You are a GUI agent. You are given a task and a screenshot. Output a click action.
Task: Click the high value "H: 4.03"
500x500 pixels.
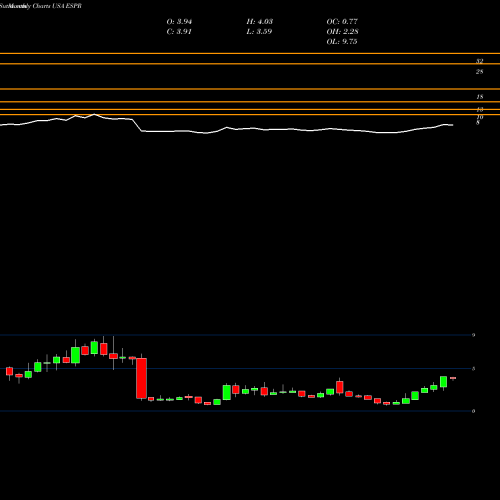coord(260,22)
